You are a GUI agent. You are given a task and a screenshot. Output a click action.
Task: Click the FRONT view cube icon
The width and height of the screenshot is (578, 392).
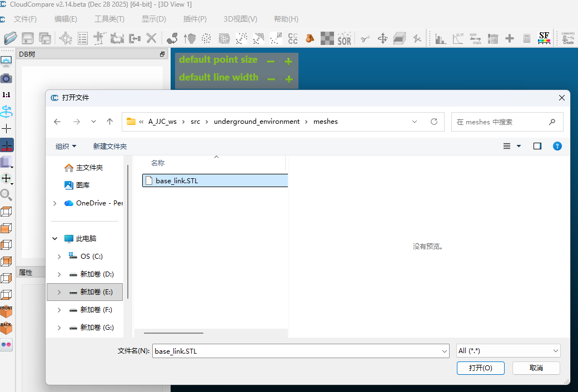tap(6, 311)
